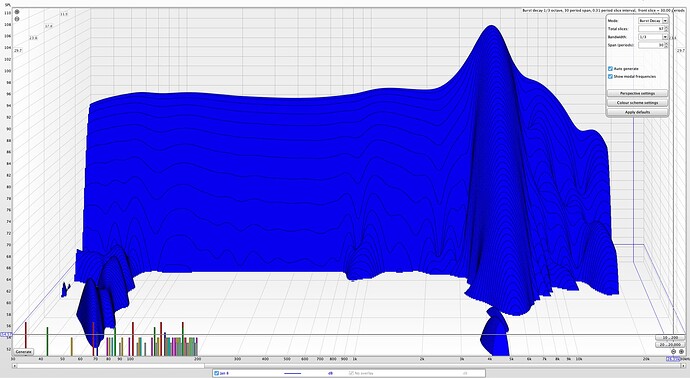
Task: Enable the No overlay checkbox
Action: [351, 373]
